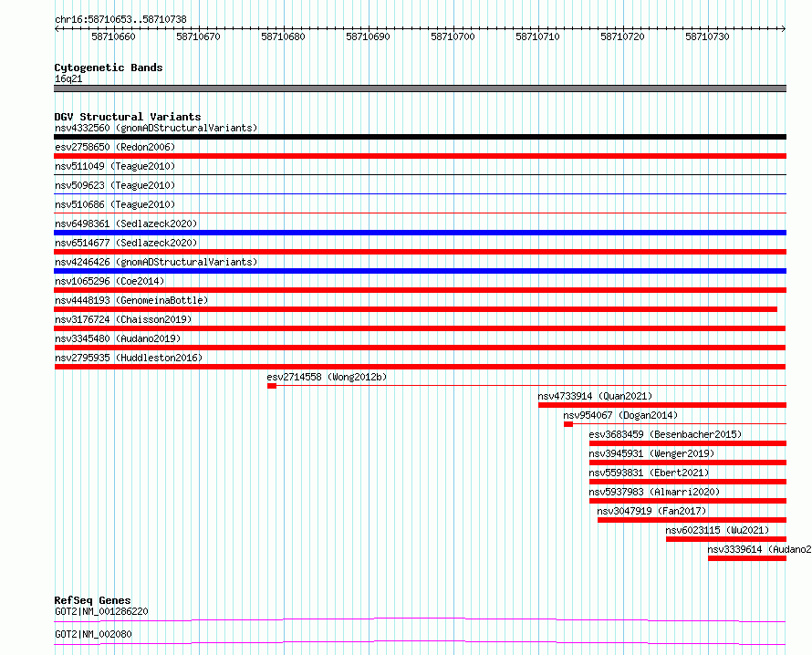Image resolution: width=812 pixels, height=655 pixels.
Task: Click ruler position 58710700
Action: coord(453,36)
